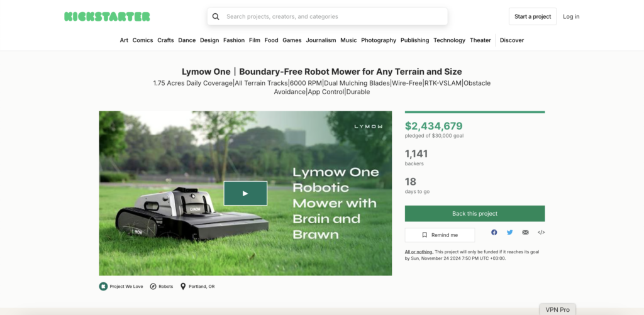This screenshot has width=644, height=315.
Task: Open the Technology category
Action: coord(449,40)
